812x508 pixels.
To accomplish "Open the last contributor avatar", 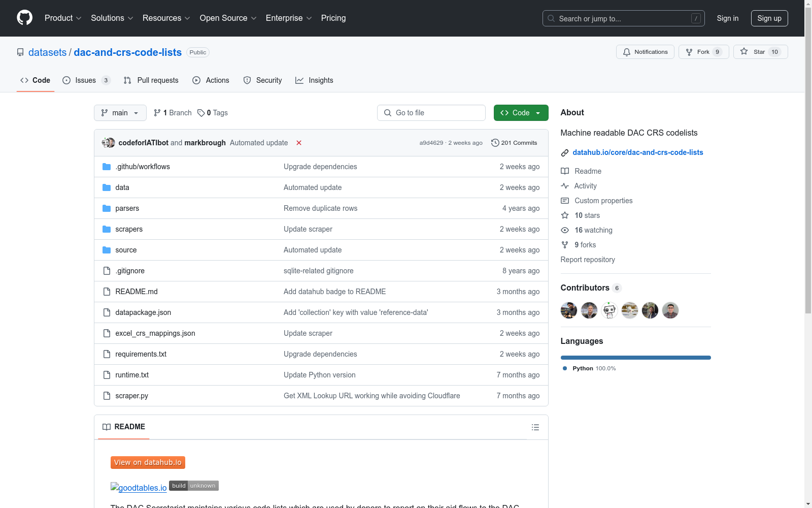I will pos(670,310).
